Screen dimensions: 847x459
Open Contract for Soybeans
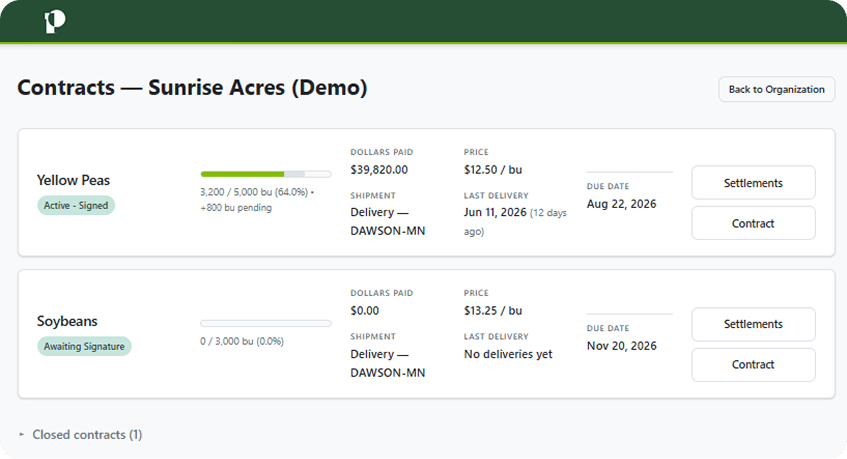tap(753, 364)
